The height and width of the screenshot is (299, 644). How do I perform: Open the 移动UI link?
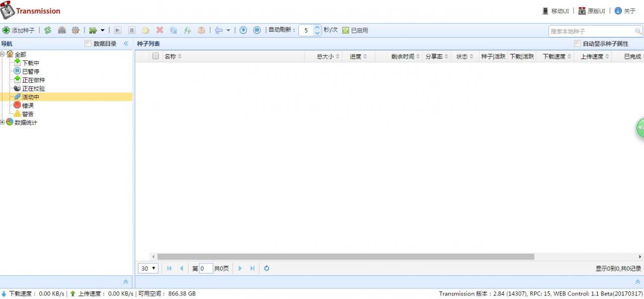pos(555,11)
